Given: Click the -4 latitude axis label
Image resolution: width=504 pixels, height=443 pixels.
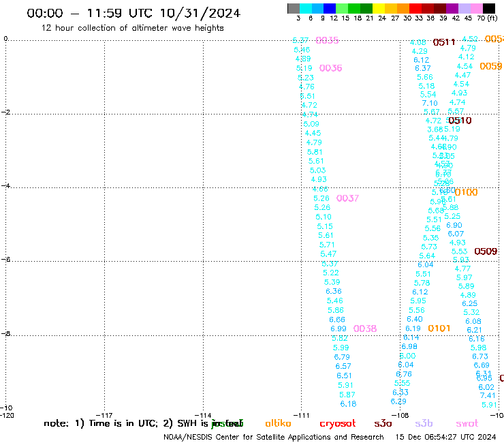Looking at the screenshot, I should tap(5, 185).
